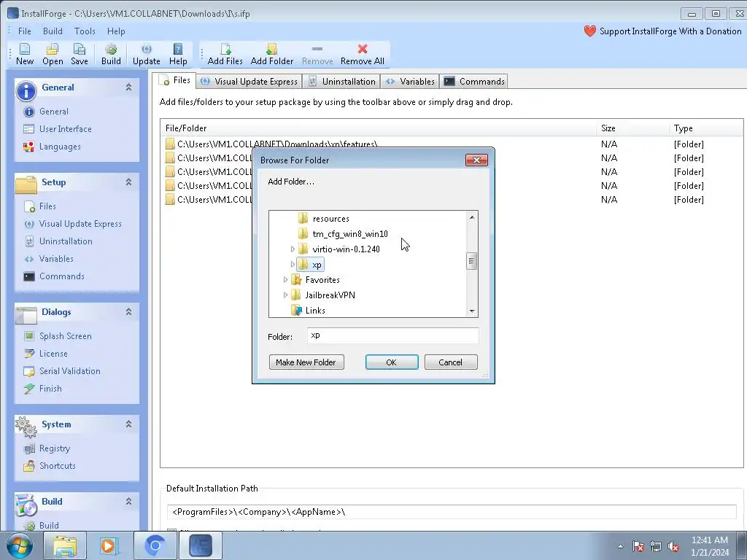Click Support InstallForge With a Donation link
This screenshot has height=560, width=747.
(670, 31)
